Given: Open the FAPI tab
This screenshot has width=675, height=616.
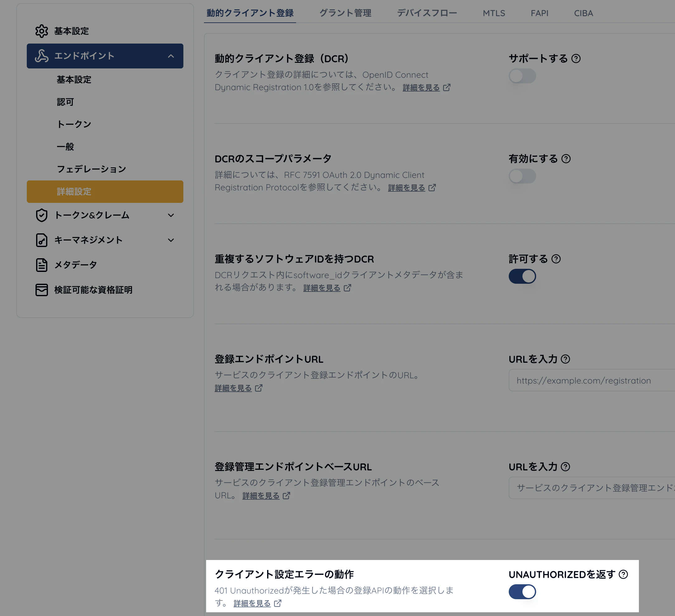Looking at the screenshot, I should click(539, 13).
